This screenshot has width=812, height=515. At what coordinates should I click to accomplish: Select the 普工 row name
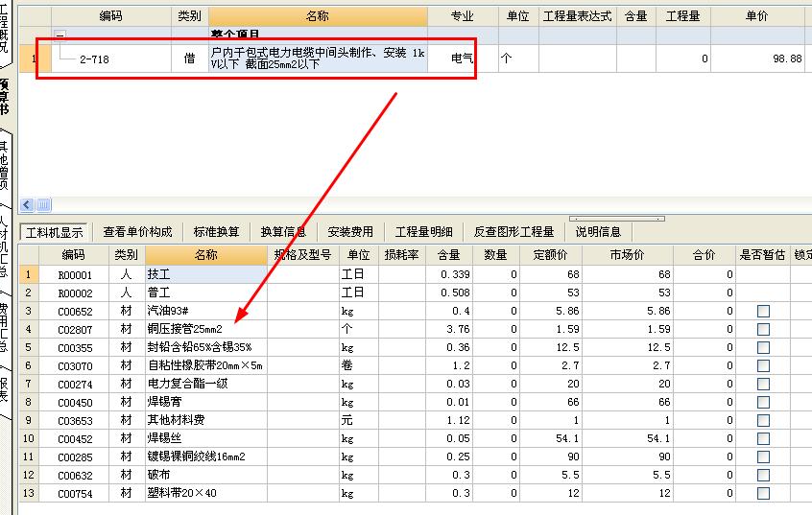coord(206,293)
